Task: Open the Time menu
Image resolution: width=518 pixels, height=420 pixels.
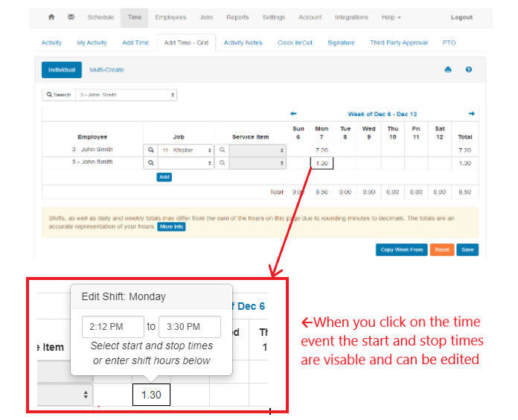Action: click(135, 17)
